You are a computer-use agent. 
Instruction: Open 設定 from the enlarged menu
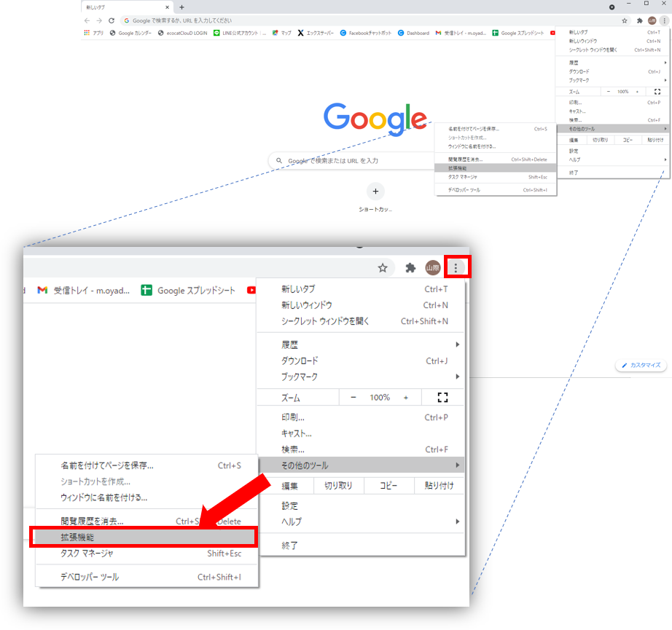[361, 505]
